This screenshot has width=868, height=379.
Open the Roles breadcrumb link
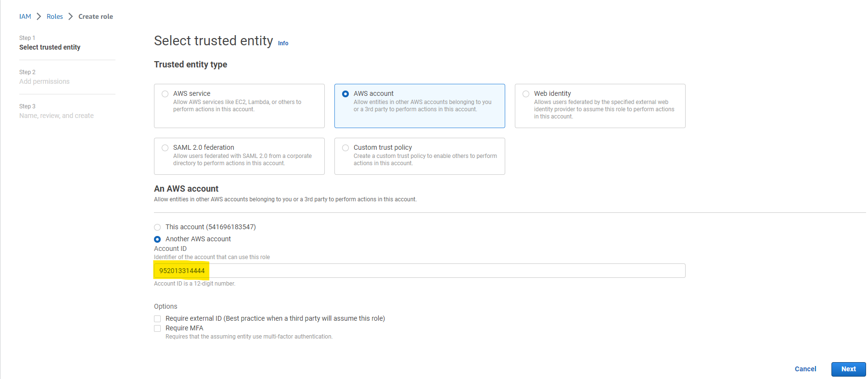[x=54, y=16]
